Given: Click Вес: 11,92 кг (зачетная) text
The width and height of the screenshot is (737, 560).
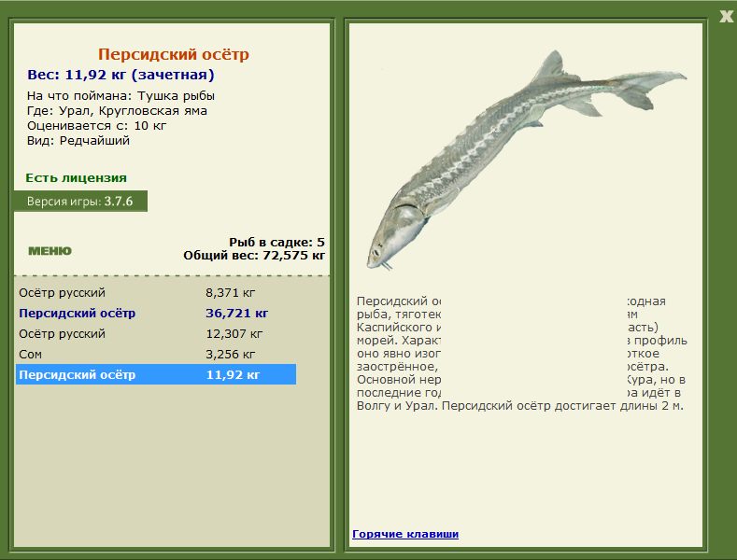Looking at the screenshot, I should (120, 75).
